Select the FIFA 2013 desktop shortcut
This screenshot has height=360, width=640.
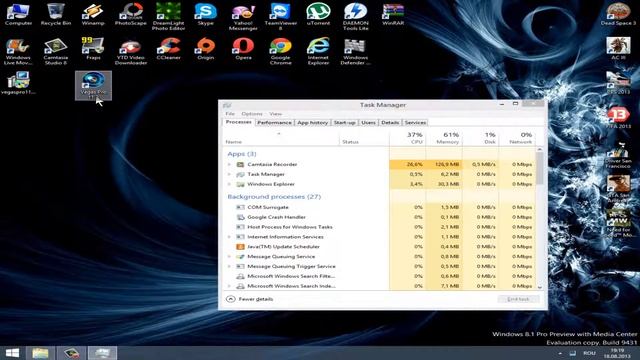click(x=618, y=118)
